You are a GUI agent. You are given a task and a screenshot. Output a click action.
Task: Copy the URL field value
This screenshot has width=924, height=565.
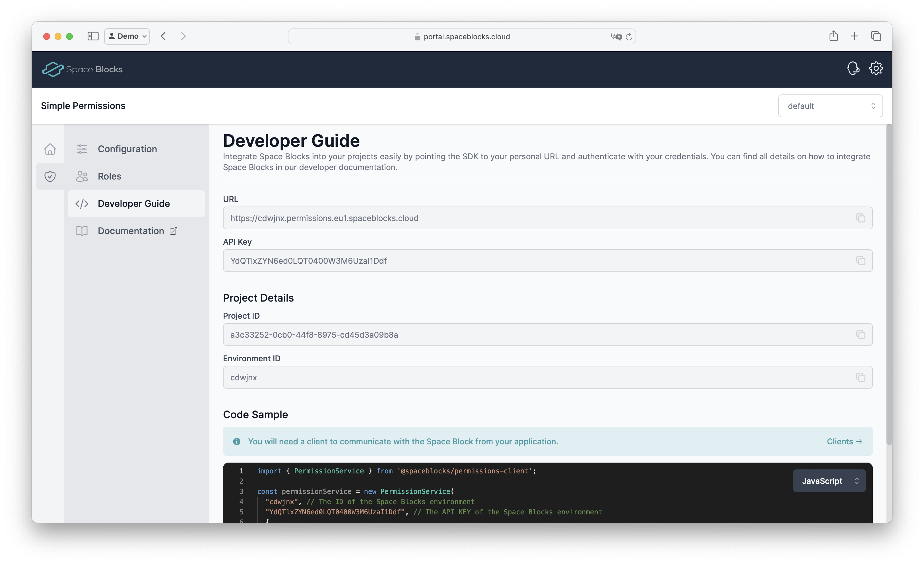pyautogui.click(x=861, y=218)
